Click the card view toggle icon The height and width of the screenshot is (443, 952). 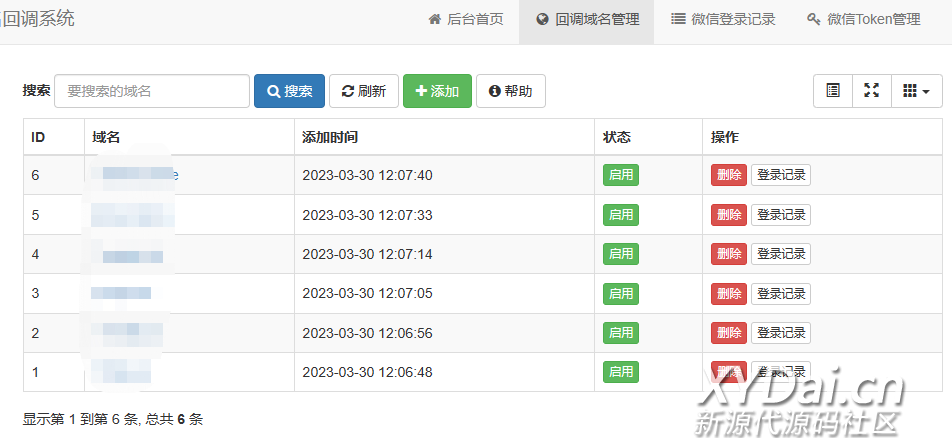pyautogui.click(x=833, y=91)
